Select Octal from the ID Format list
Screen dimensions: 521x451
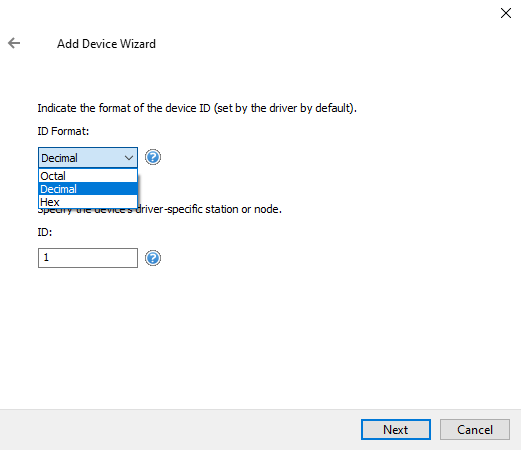tap(88, 176)
